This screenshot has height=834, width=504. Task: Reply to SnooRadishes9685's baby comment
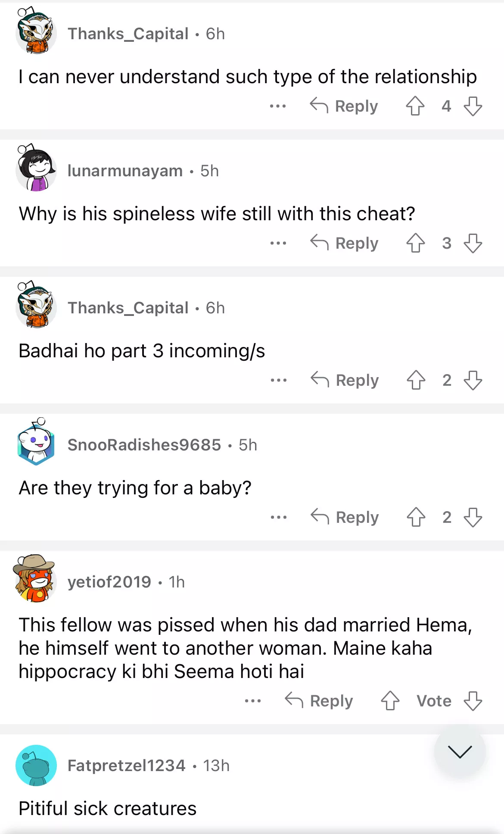click(345, 517)
